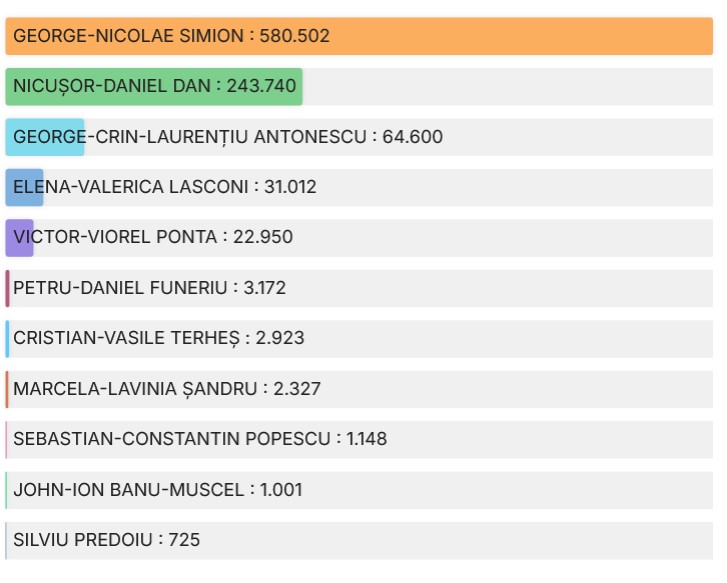
Task: Click the 725 vote count for Predoiu
Action: coord(184,540)
